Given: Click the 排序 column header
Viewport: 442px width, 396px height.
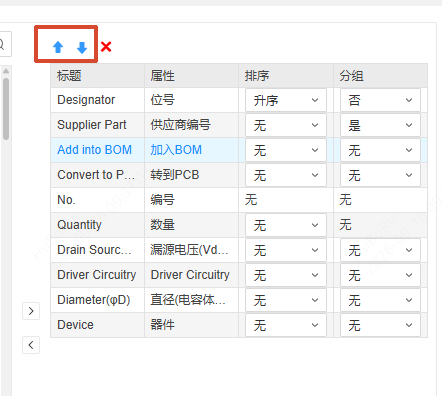Looking at the screenshot, I should 286,76.
